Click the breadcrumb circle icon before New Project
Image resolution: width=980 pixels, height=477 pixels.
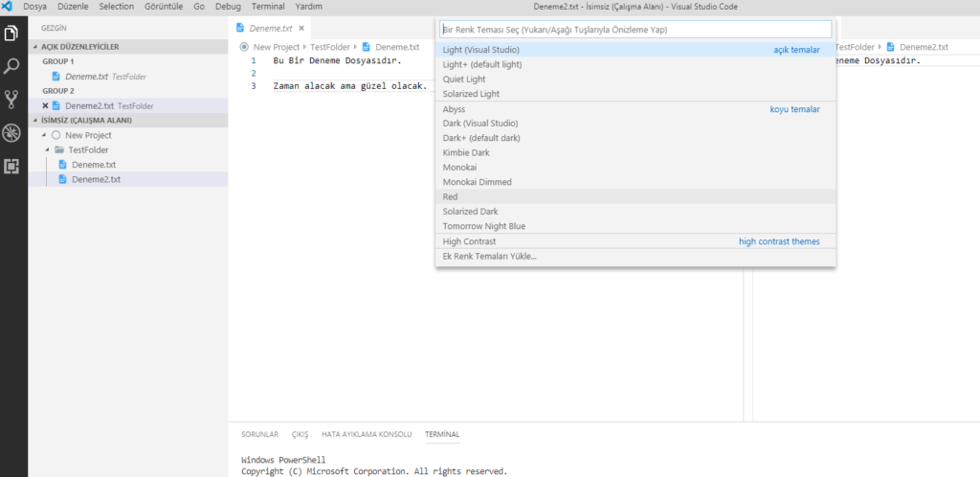click(x=244, y=47)
